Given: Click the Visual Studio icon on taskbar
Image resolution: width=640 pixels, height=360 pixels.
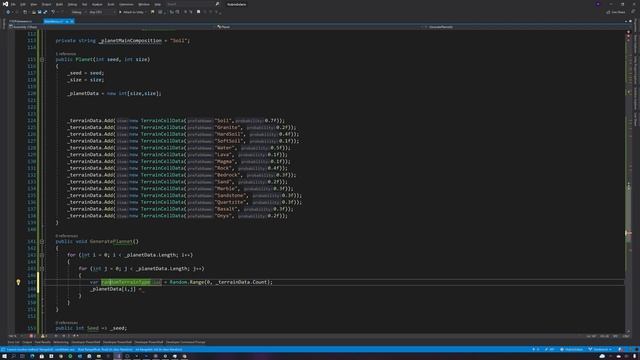Looking at the screenshot, I should pyautogui.click(x=118, y=356).
